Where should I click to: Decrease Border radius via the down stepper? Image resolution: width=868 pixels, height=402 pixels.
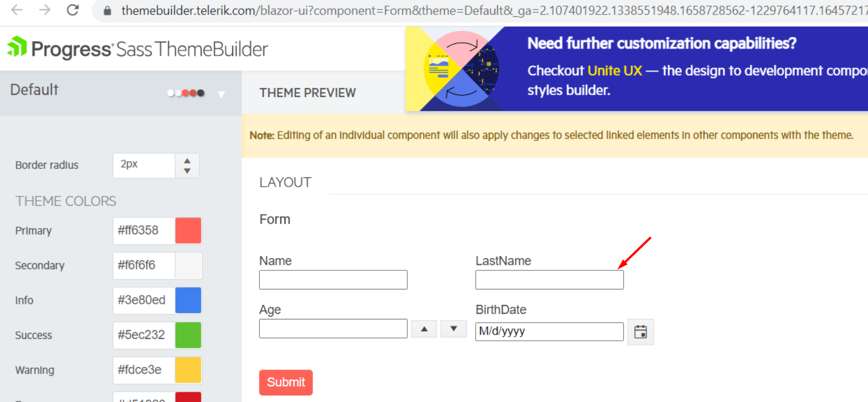(x=187, y=170)
